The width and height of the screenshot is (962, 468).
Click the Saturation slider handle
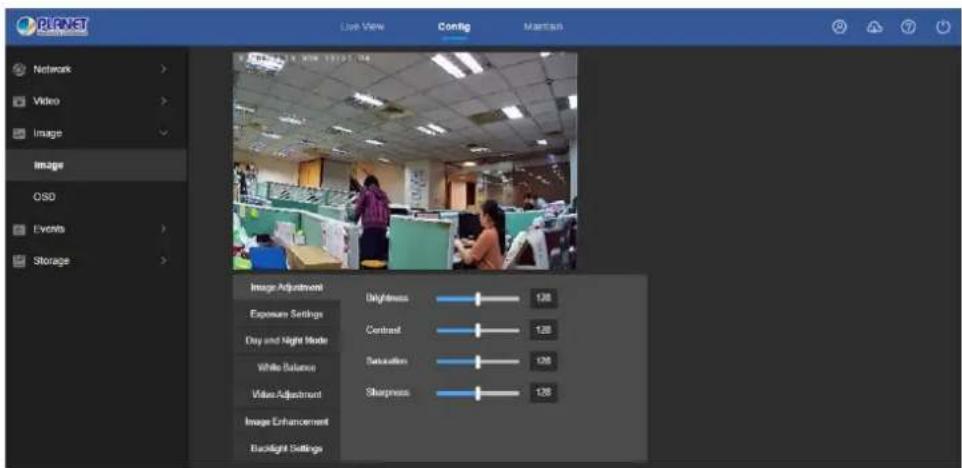pos(478,362)
